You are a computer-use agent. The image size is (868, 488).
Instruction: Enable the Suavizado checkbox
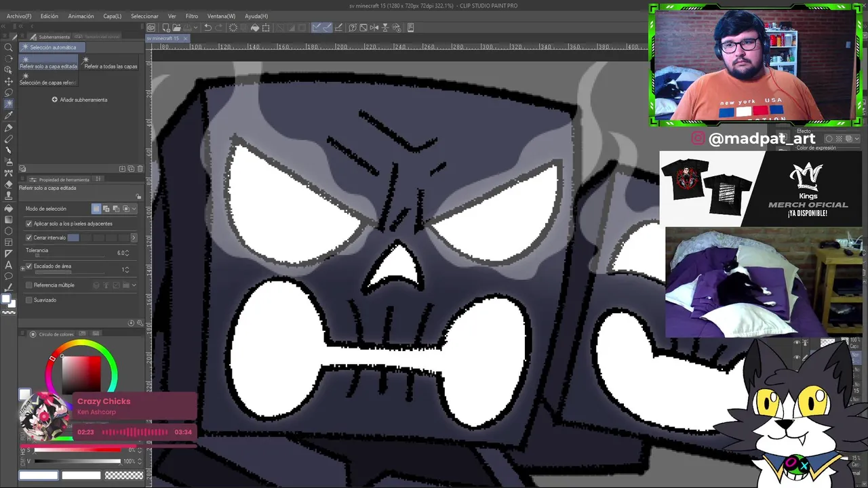coord(29,300)
